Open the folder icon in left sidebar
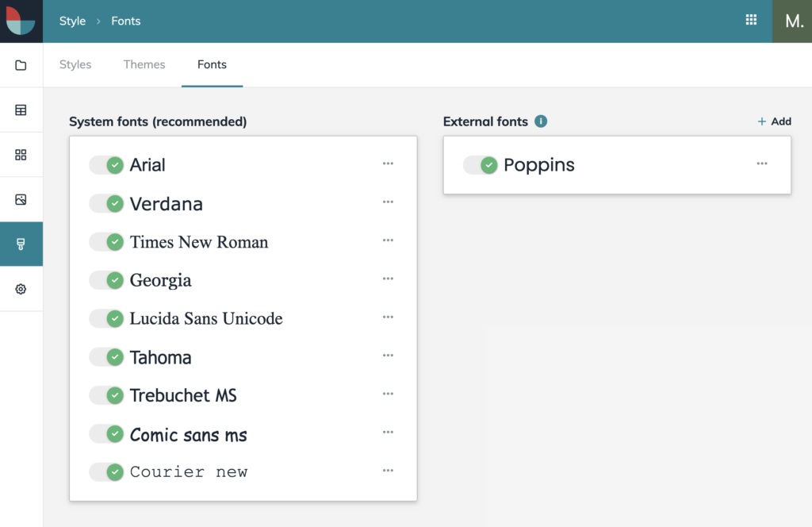Image resolution: width=812 pixels, height=527 pixels. coord(21,65)
